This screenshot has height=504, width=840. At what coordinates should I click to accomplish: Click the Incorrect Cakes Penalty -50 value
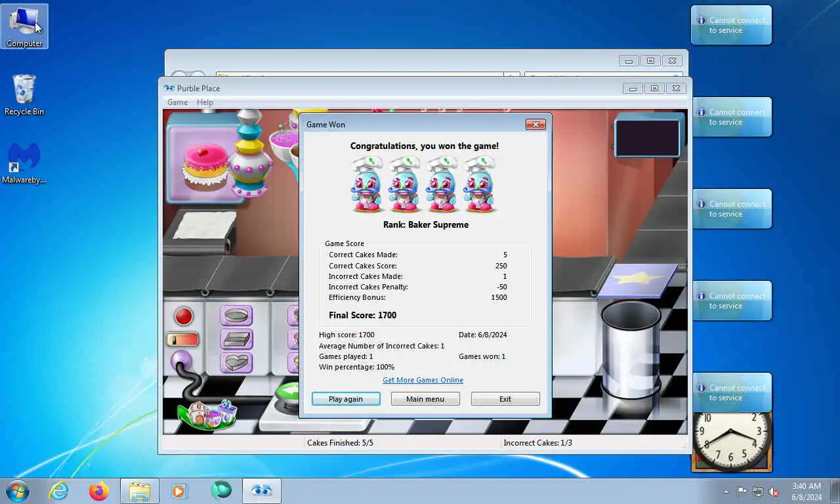501,287
